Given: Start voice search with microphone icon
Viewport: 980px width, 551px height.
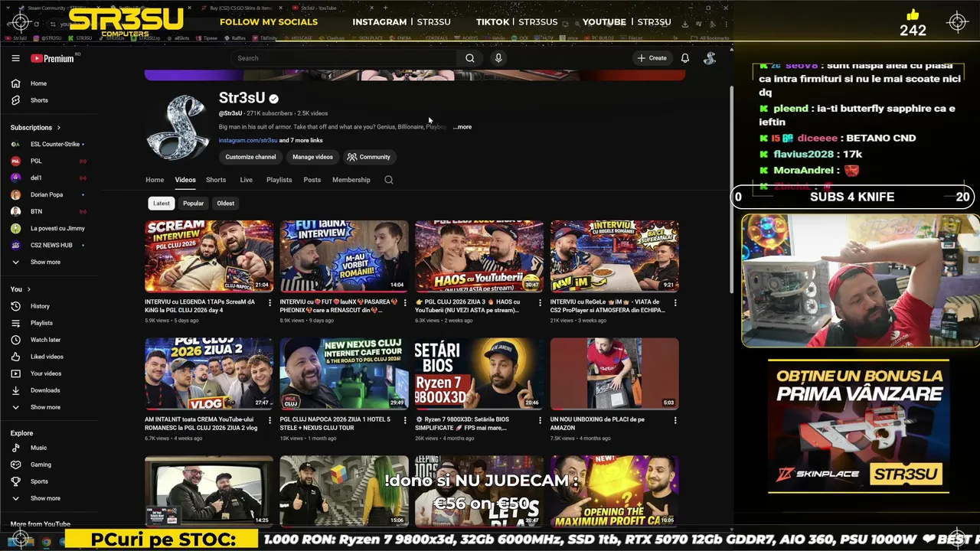Looking at the screenshot, I should point(498,58).
